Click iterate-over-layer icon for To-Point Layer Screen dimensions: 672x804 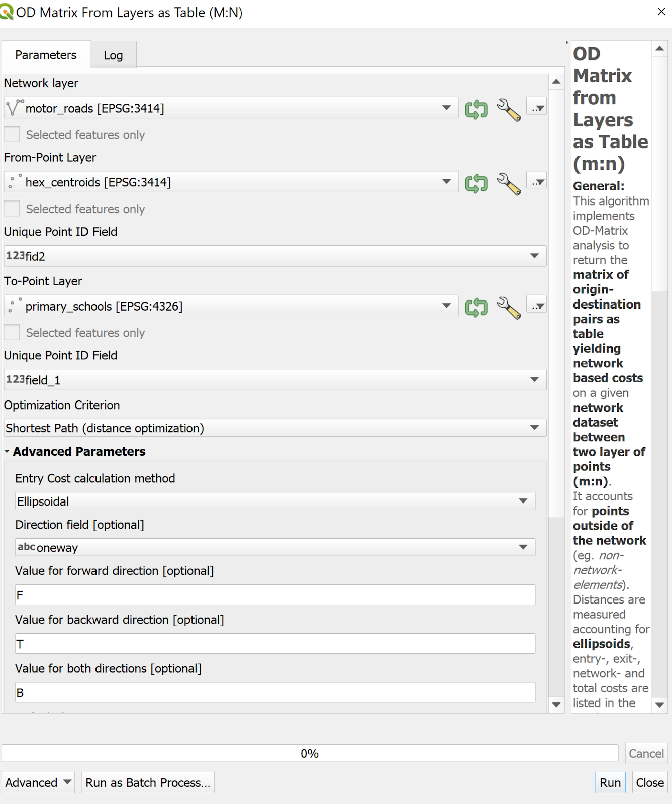(476, 307)
